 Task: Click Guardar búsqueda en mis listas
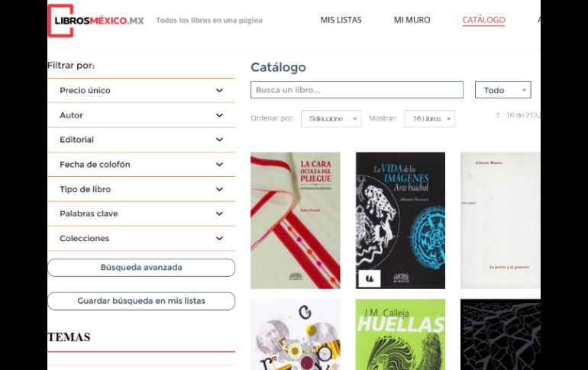pos(141,301)
